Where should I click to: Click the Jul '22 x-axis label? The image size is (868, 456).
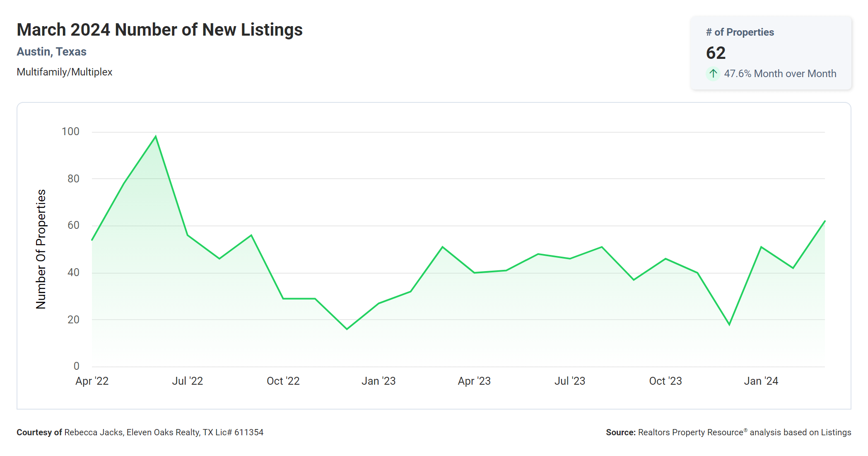pos(188,381)
